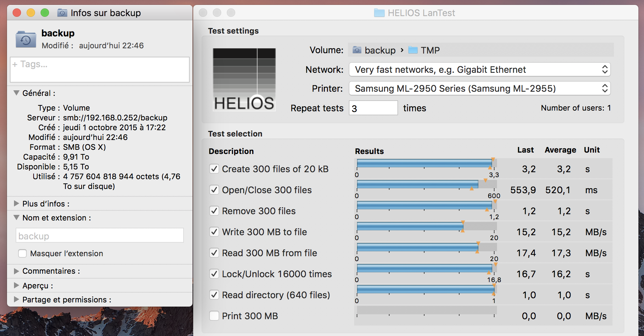Enable the Print 300 MB test

(214, 316)
